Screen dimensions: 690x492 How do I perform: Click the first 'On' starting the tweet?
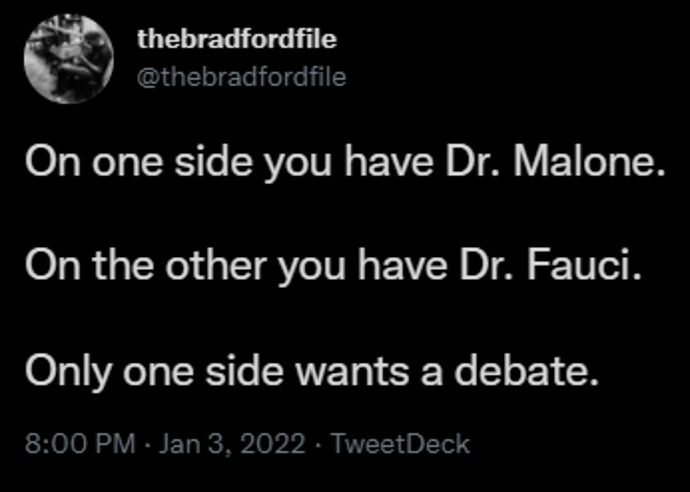53,162
